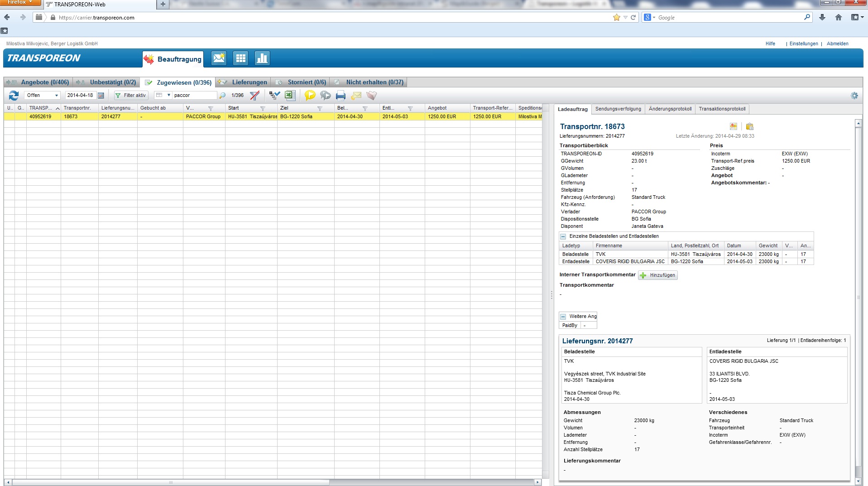Print the selected transport
The width and height of the screenshot is (868, 486).
pyautogui.click(x=341, y=96)
